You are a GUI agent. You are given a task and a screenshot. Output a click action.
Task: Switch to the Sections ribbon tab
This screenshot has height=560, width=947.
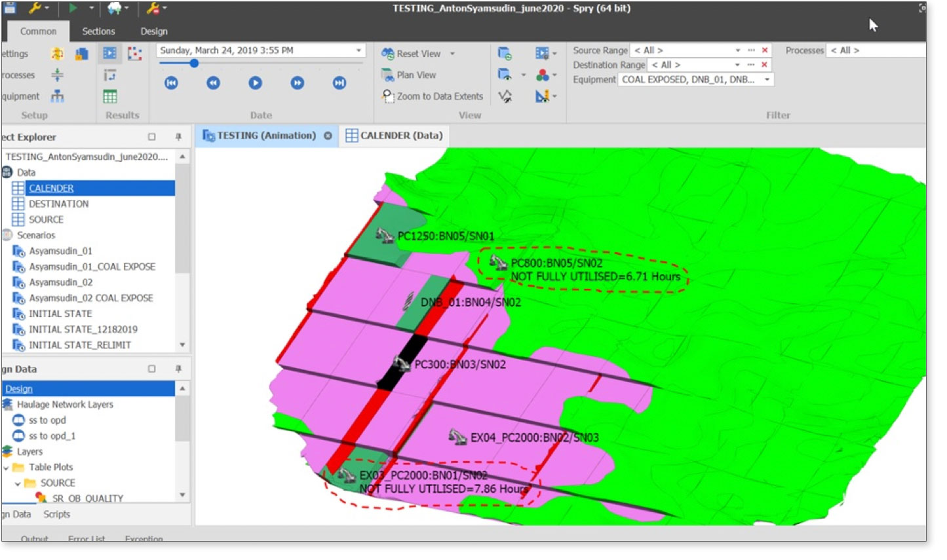point(98,31)
